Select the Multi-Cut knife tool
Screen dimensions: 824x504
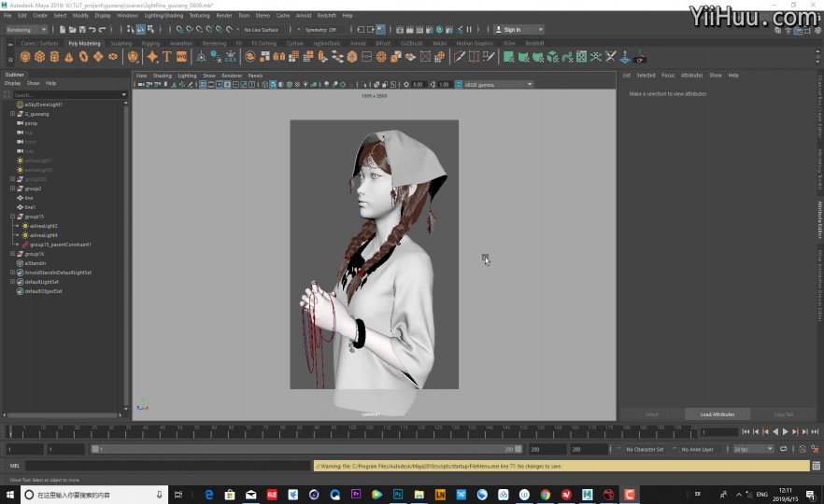coord(460,57)
